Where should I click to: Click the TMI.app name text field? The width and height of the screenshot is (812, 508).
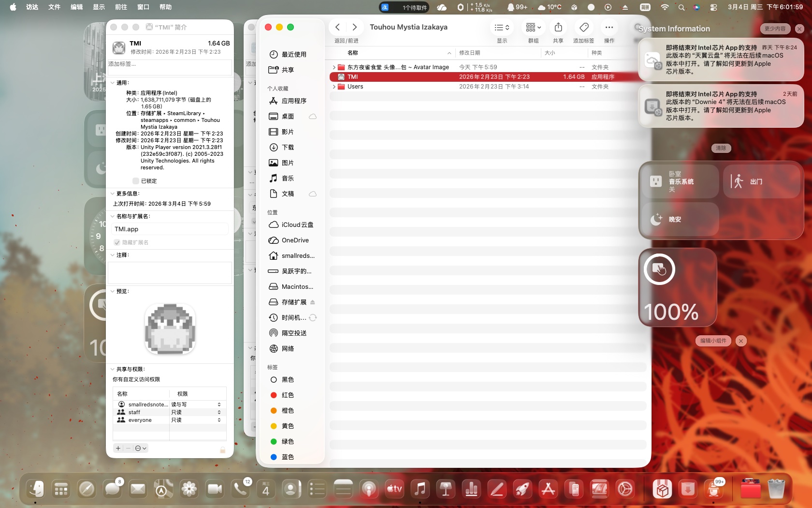(170, 229)
